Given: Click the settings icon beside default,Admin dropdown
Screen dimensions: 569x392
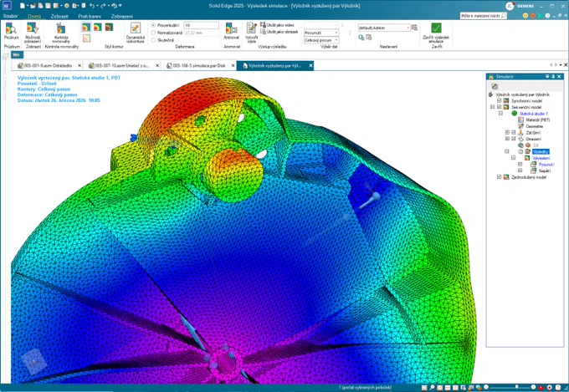Looking at the screenshot, I should (414, 28).
